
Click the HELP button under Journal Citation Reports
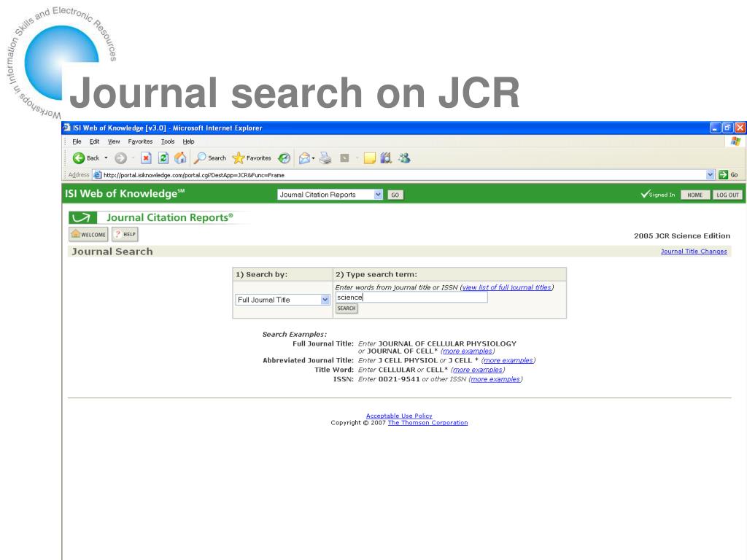coord(125,234)
